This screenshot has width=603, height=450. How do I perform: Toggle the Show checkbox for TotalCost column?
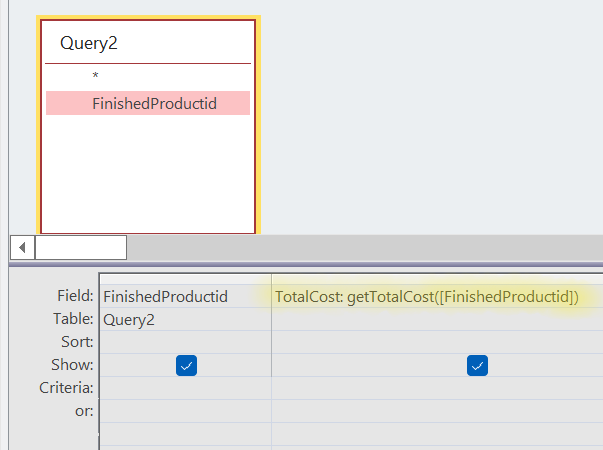pos(477,366)
